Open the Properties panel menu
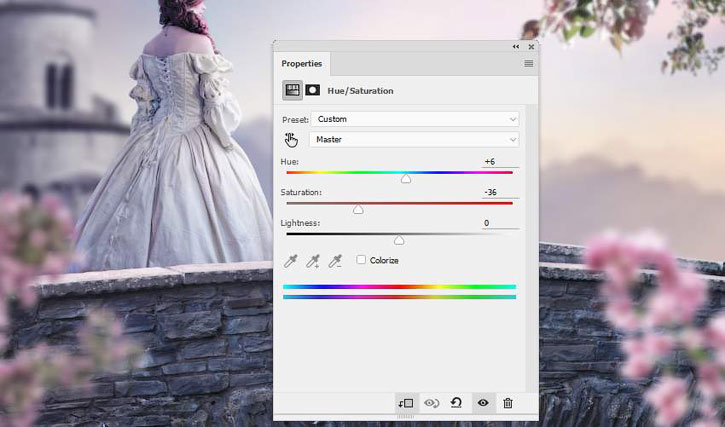 click(x=528, y=63)
